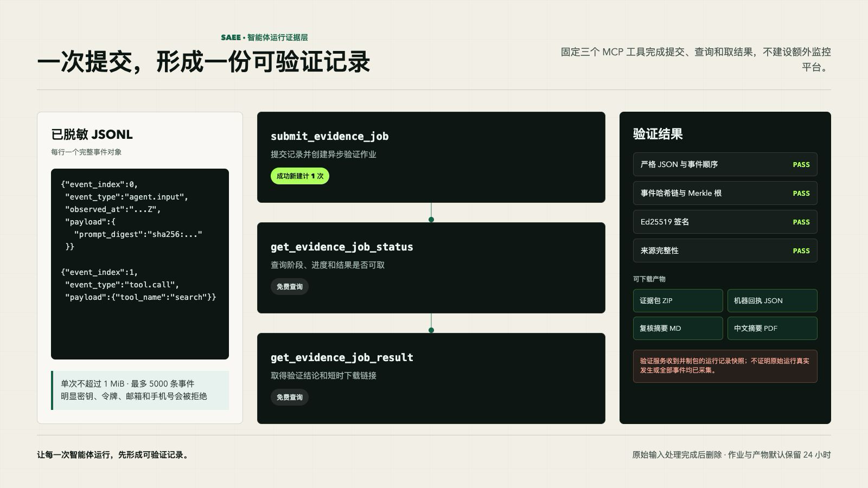Click the main title 一次提交，形成一份可验证记录

point(203,62)
